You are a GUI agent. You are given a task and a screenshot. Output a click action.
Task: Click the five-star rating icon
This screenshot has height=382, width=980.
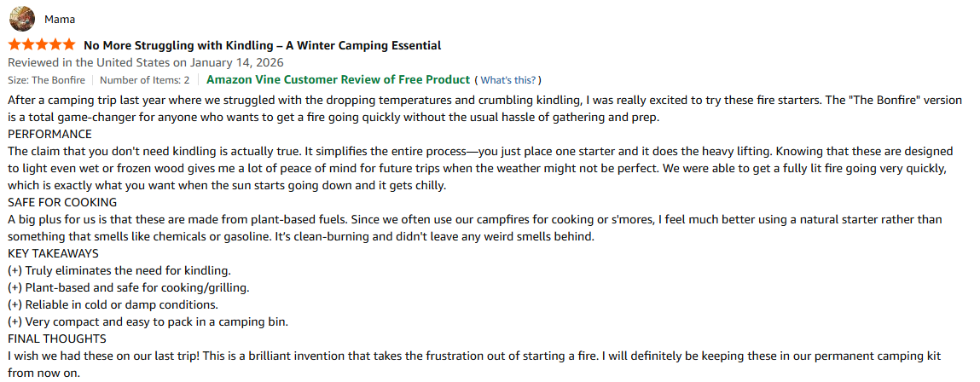41,45
